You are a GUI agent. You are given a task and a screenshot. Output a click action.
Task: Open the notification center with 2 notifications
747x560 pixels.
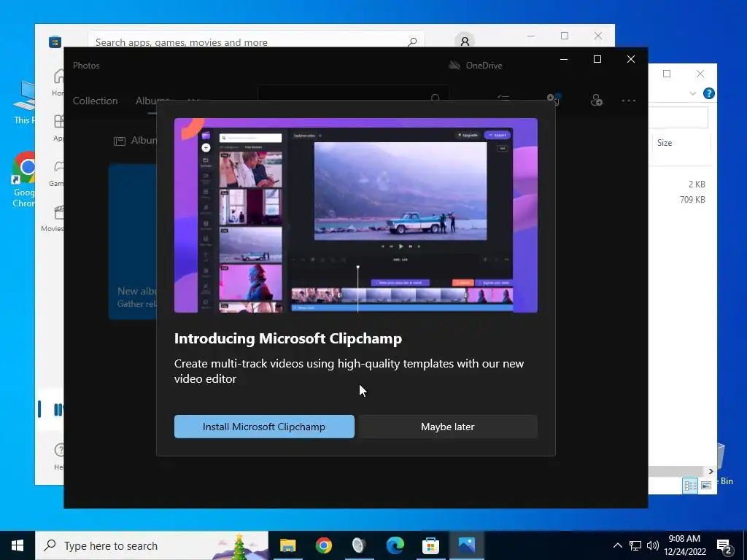724,546
